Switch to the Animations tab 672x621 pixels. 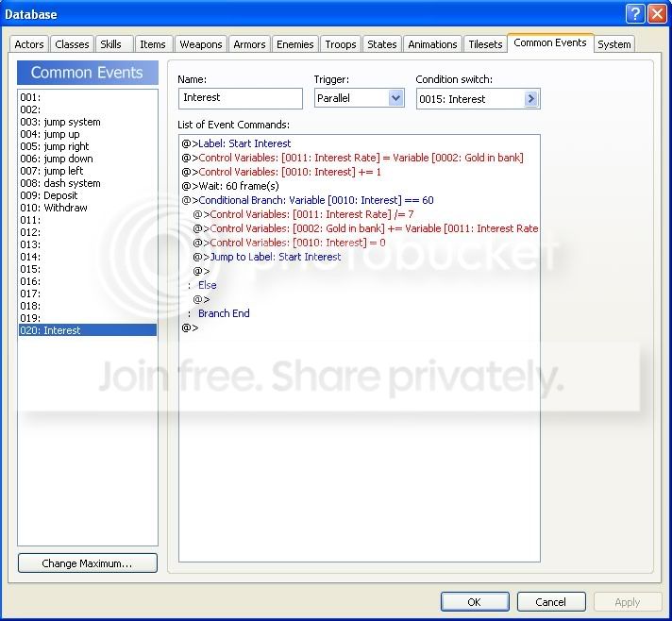click(x=432, y=44)
